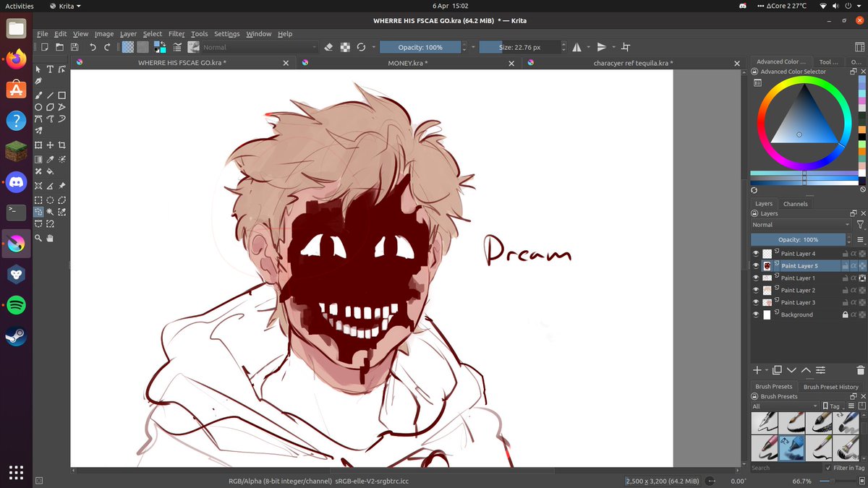Viewport: 868px width, 488px height.
Task: Click the Undo arrow in the toolbar
Action: [x=93, y=47]
